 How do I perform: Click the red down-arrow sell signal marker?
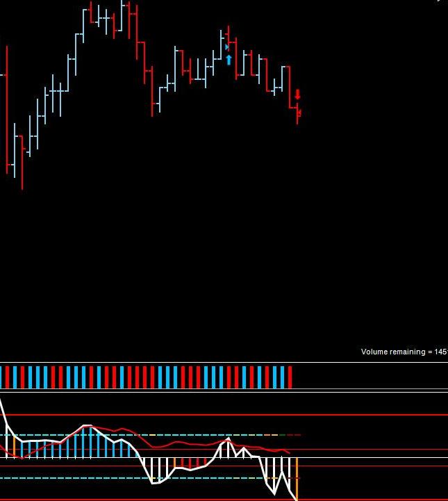point(297,95)
